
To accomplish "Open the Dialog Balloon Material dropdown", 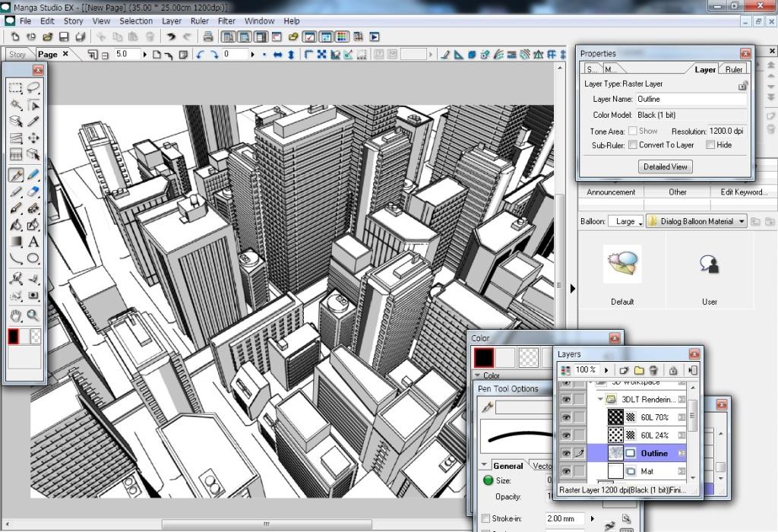I will pyautogui.click(x=696, y=221).
